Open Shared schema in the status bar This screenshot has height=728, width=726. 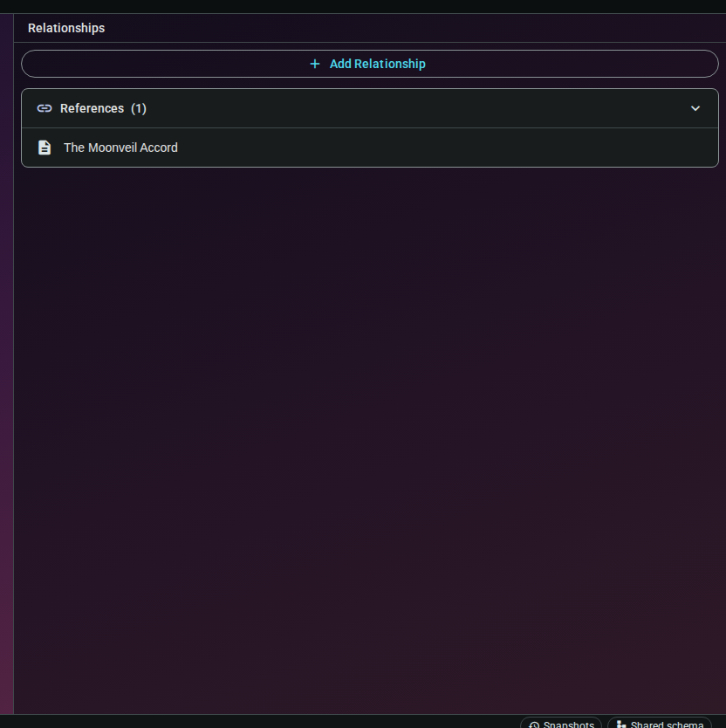pyautogui.click(x=659, y=723)
